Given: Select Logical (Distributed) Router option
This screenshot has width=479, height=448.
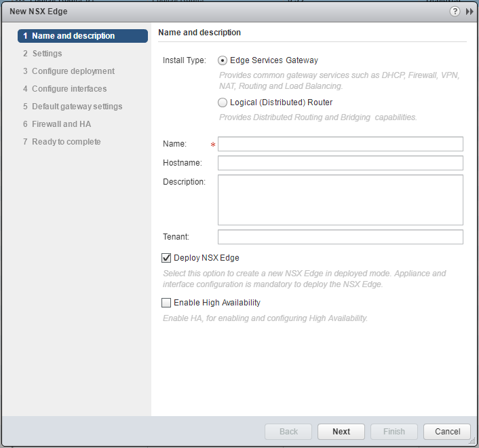Looking at the screenshot, I should (223, 102).
